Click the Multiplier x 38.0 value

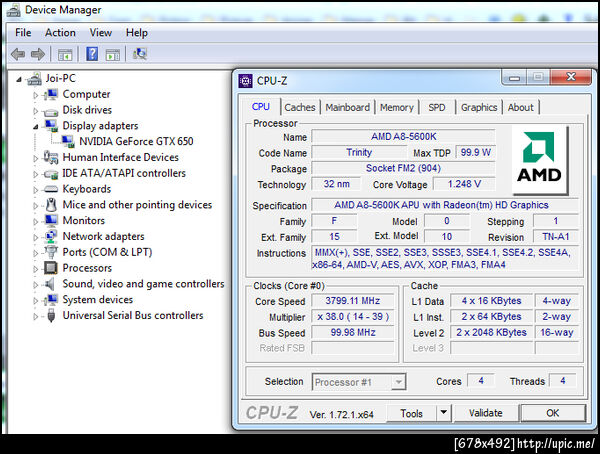click(352, 317)
